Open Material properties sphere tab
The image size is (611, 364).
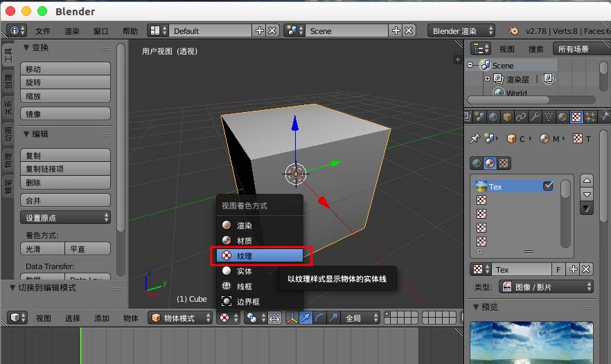tap(563, 117)
